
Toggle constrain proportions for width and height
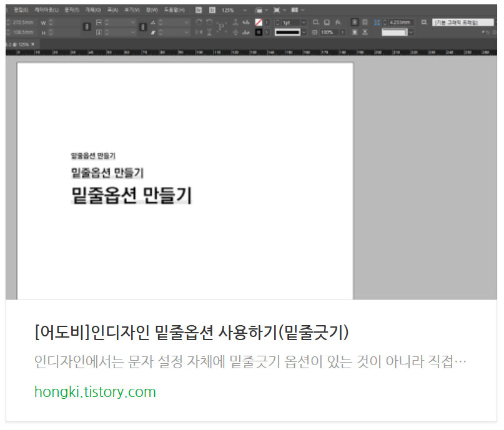pyautogui.click(x=86, y=27)
